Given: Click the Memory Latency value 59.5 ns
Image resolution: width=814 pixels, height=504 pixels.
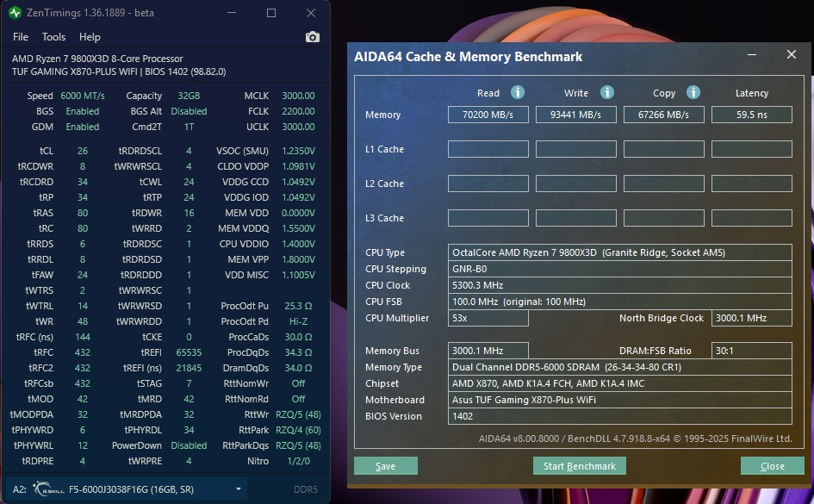Looking at the screenshot, I should [752, 115].
